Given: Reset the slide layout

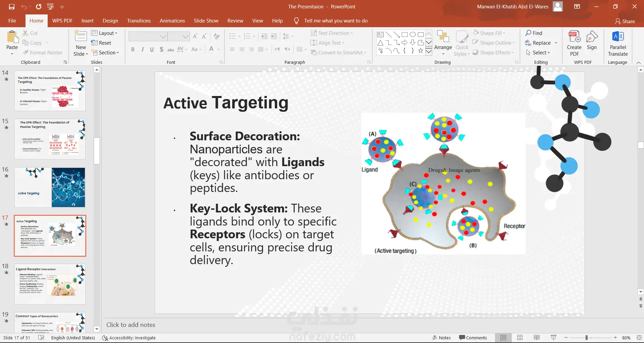Looking at the screenshot, I should 101,43.
